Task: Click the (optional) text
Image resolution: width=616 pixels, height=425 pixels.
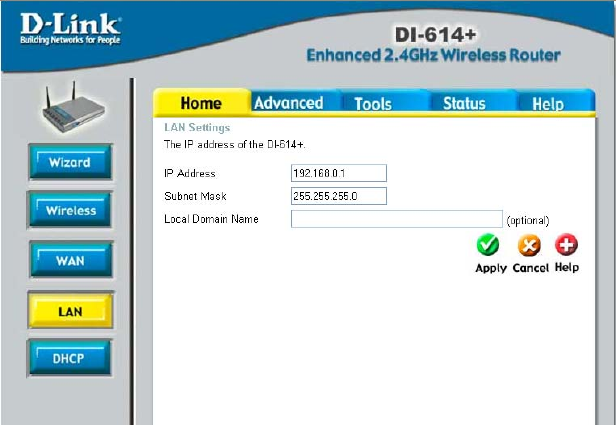Action: [528, 220]
